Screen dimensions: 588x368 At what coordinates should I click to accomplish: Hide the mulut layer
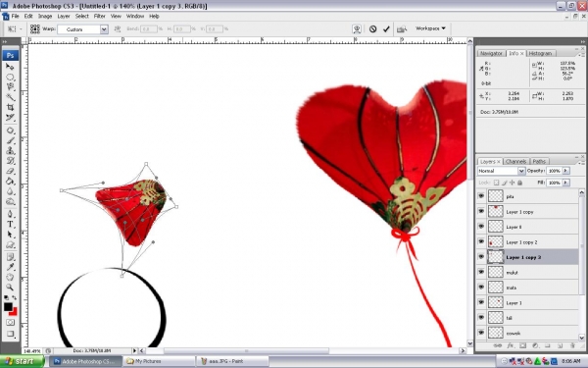[481, 272]
